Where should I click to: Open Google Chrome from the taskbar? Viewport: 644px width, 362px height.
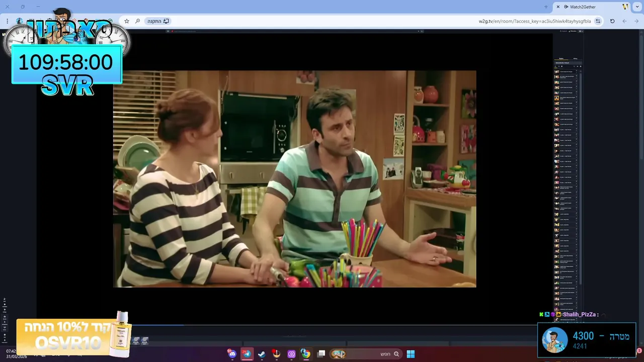tap(305, 354)
